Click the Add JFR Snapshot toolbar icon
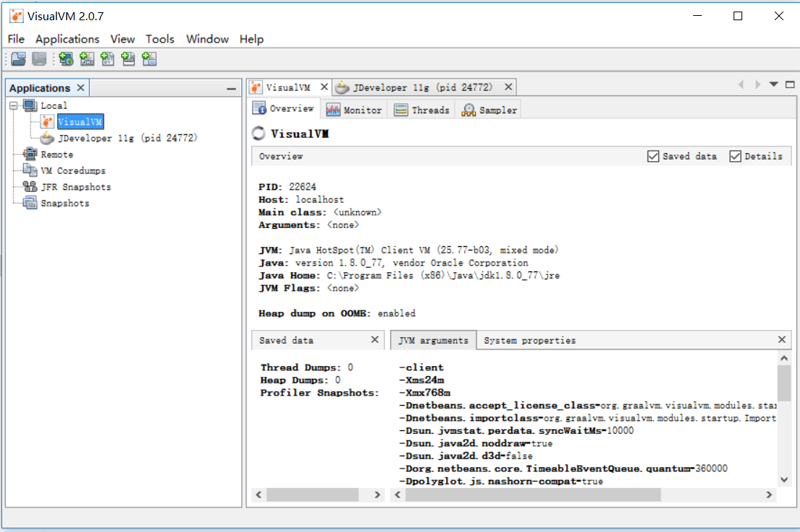The width and height of the screenshot is (800, 532). coord(128,59)
